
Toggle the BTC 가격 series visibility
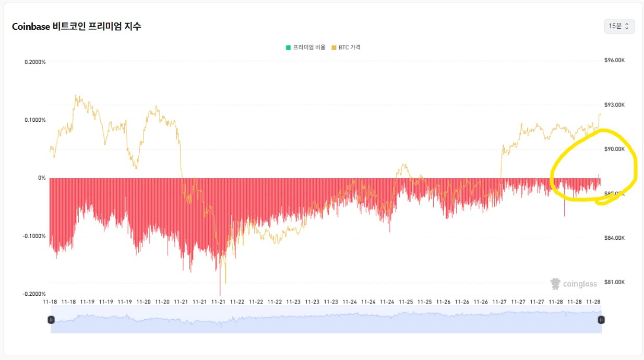pyautogui.click(x=347, y=47)
